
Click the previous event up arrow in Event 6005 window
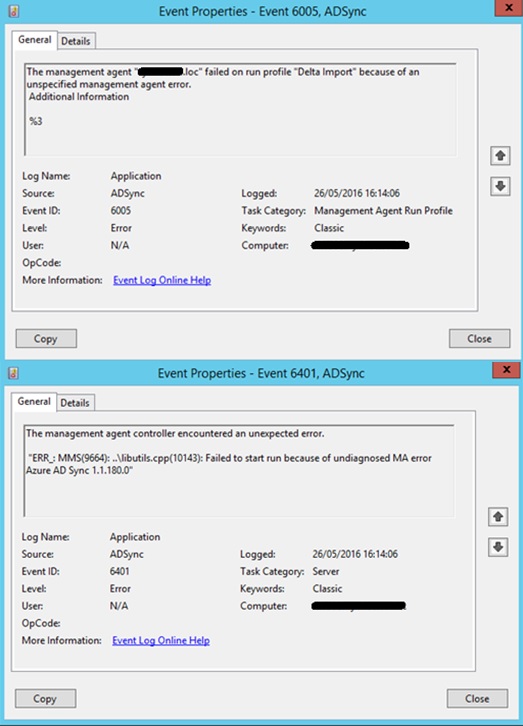500,156
